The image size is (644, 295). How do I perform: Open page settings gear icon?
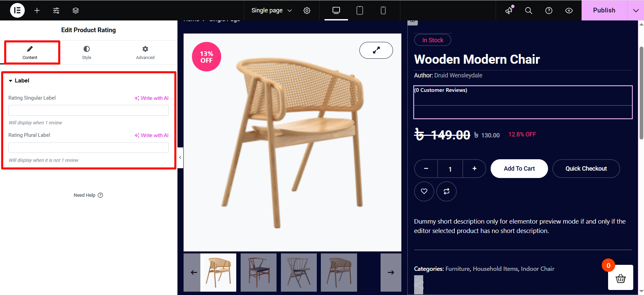tap(307, 10)
